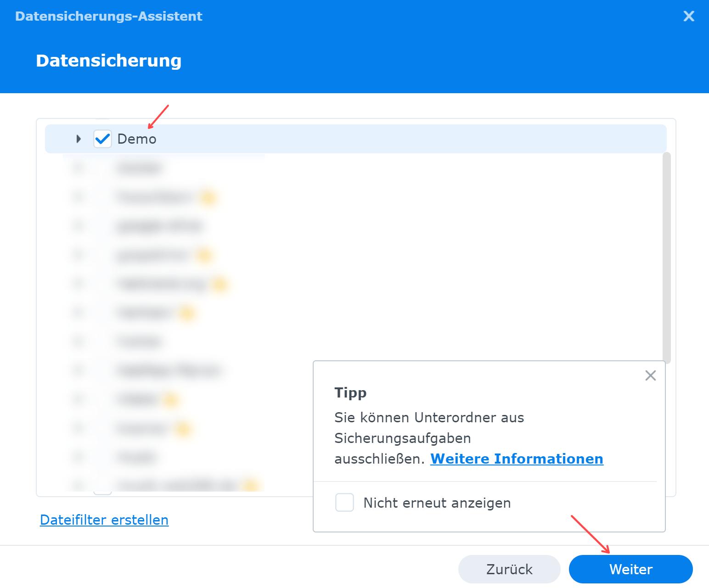This screenshot has width=709, height=588.
Task: Click the bottommost yellow badge in folder list
Action: coord(251,485)
